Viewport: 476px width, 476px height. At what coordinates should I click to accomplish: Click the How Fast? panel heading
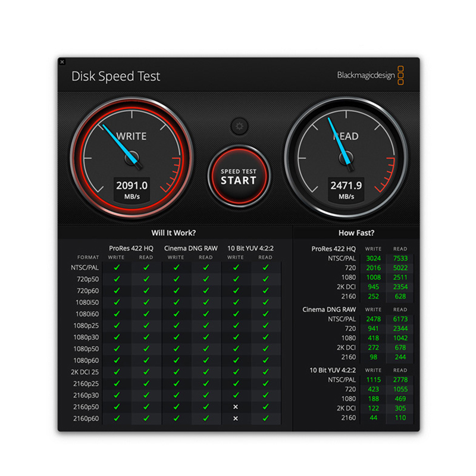[356, 233]
